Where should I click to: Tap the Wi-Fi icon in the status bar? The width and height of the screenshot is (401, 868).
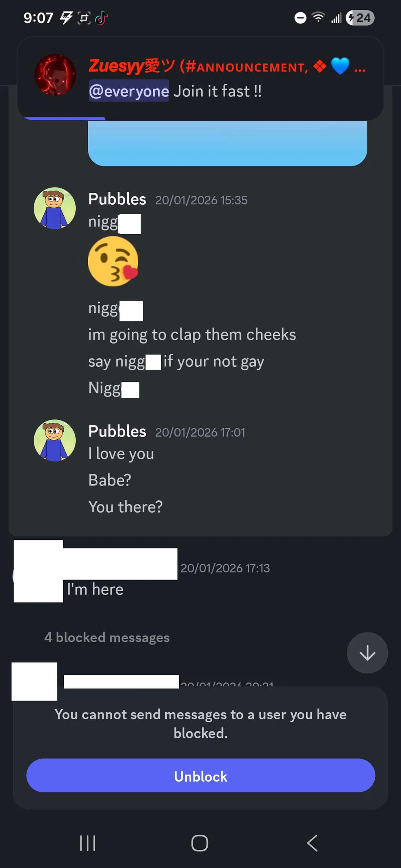coord(318,18)
